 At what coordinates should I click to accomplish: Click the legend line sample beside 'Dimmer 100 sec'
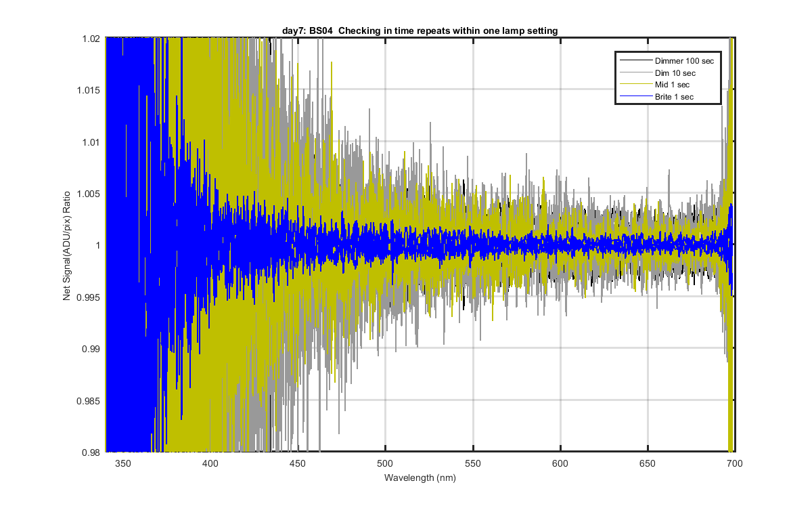635,61
